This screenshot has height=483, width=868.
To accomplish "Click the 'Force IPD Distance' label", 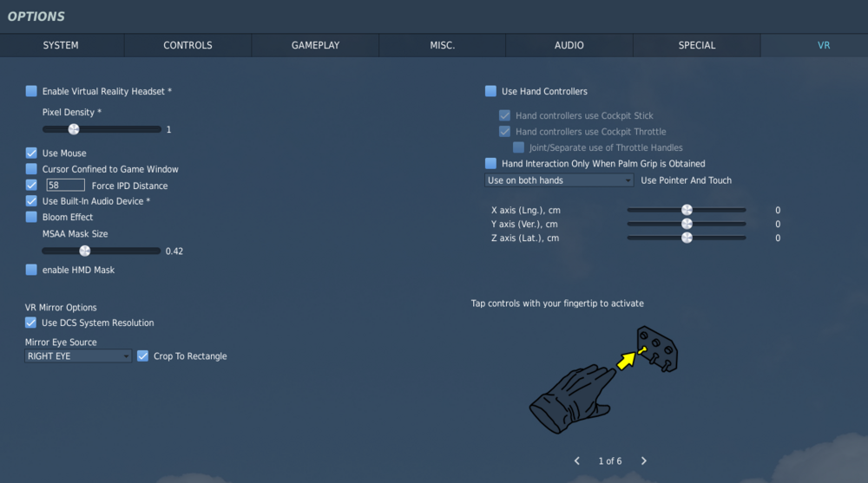I will coord(129,186).
